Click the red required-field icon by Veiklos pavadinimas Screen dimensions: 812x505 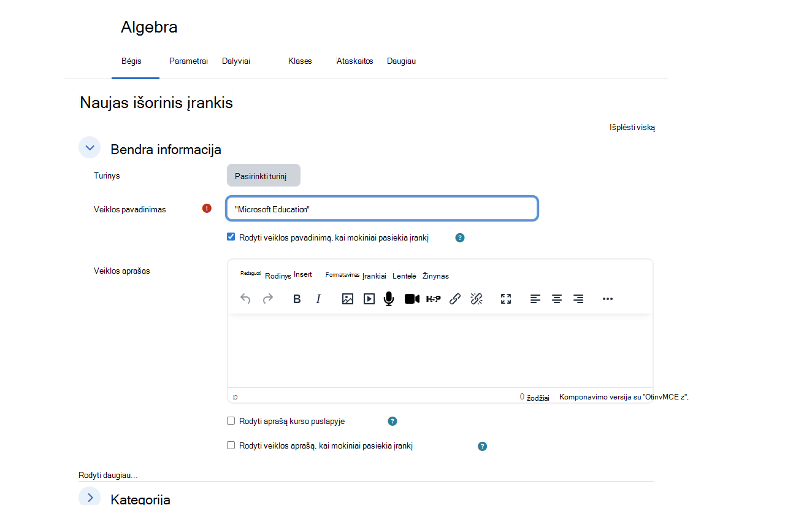pyautogui.click(x=207, y=209)
